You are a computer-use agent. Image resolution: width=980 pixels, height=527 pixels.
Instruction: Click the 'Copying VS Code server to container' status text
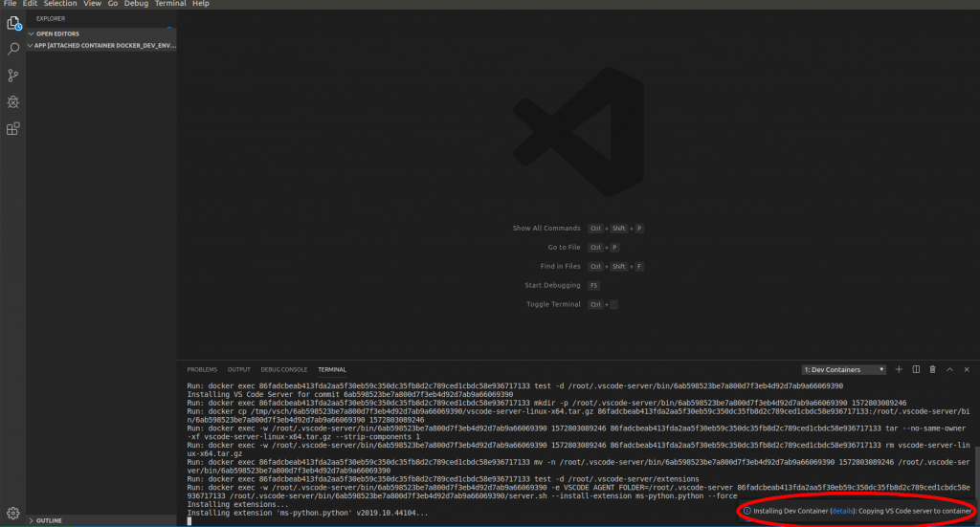pyautogui.click(x=915, y=511)
